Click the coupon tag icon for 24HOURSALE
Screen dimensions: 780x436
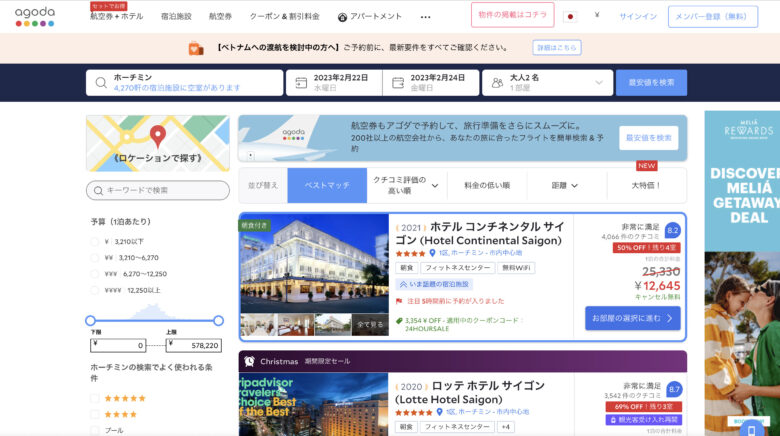(x=398, y=321)
